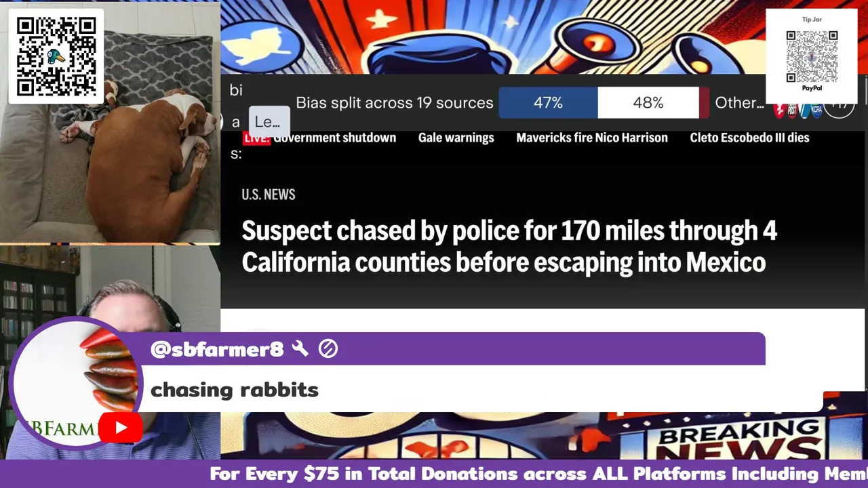Open the Government shutdown trending topic
The image size is (868, 488).
point(334,138)
